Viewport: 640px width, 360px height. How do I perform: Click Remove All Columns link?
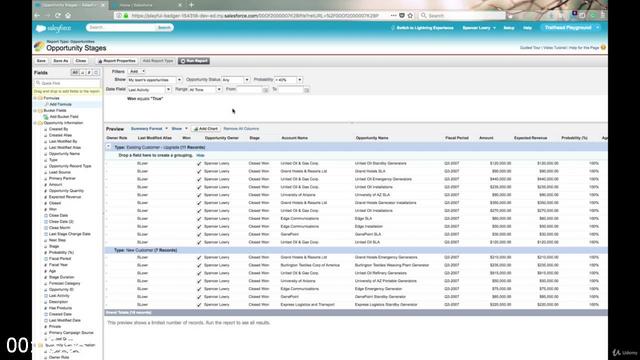click(241, 129)
